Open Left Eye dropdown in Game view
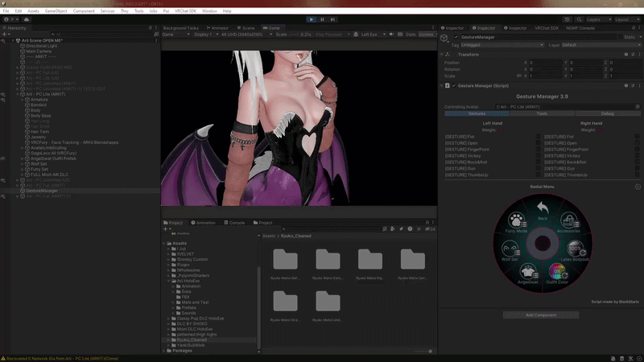Screen dimensions: 644x362 [x=373, y=35]
